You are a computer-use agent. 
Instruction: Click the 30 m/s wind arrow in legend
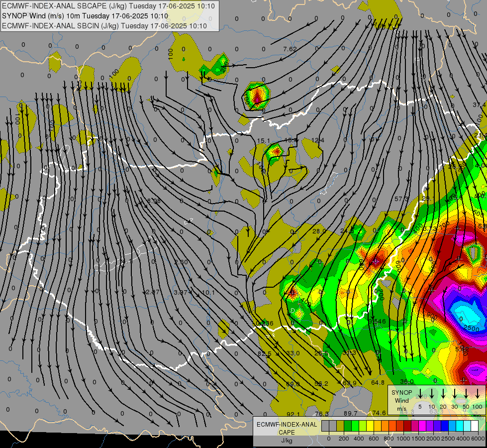pos(455,394)
